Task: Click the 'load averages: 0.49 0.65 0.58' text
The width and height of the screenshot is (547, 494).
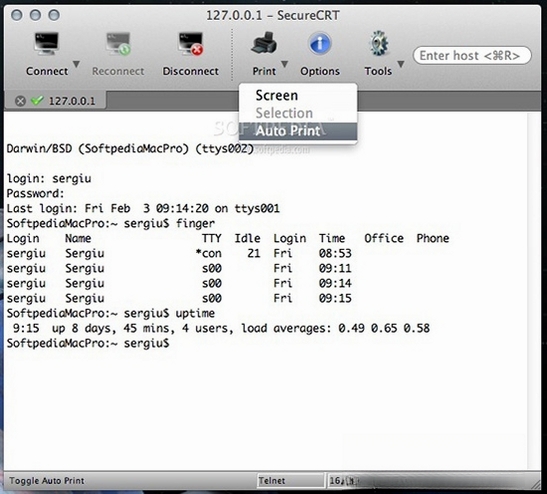Action: 336,328
